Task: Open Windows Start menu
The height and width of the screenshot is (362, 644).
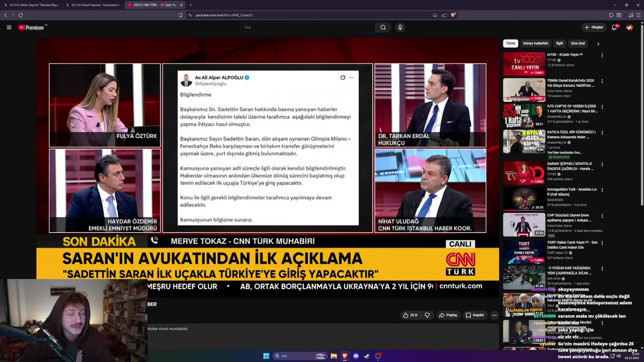Action: [266, 356]
